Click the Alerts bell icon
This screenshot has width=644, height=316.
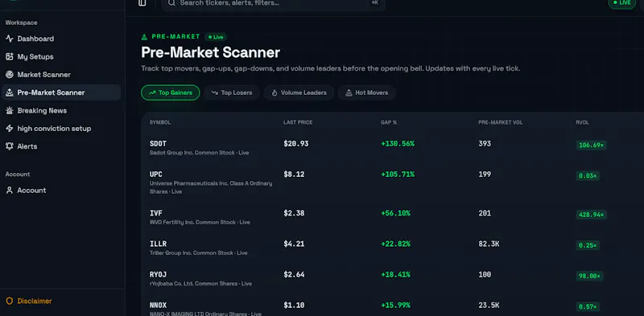point(10,146)
